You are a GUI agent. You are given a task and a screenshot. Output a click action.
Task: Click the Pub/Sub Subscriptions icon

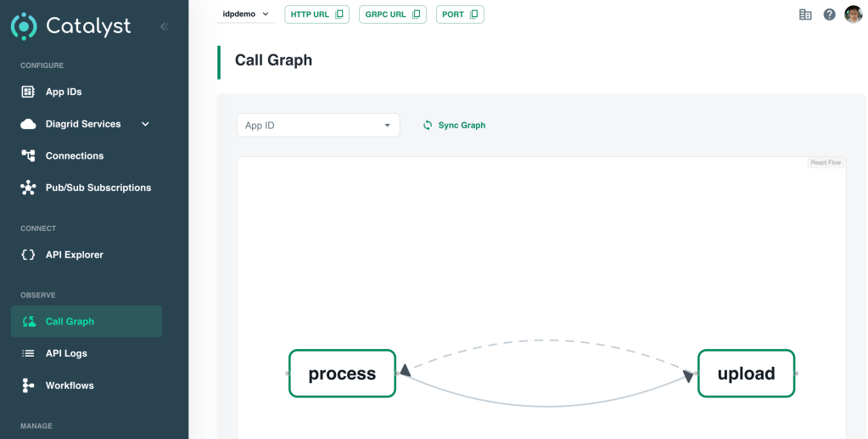pos(28,188)
